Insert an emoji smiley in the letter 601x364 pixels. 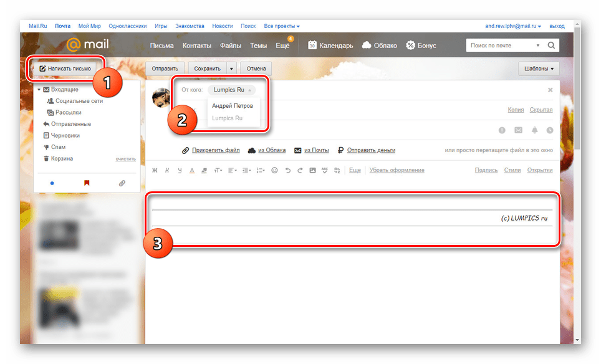(275, 170)
